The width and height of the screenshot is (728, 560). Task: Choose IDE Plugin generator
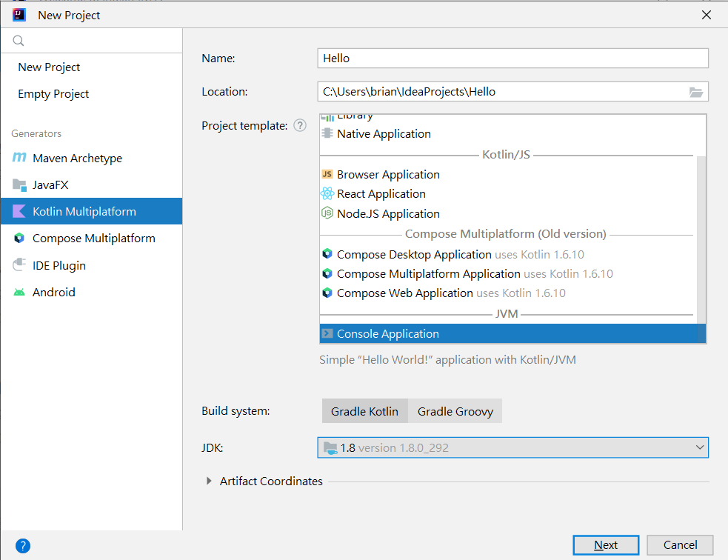click(x=92, y=265)
